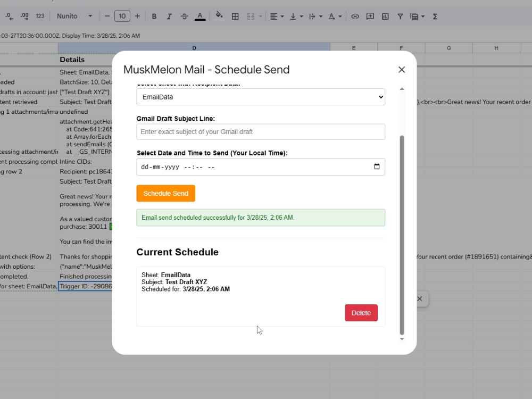The image size is (532, 399).
Task: Click the insert comment icon
Action: (x=370, y=16)
